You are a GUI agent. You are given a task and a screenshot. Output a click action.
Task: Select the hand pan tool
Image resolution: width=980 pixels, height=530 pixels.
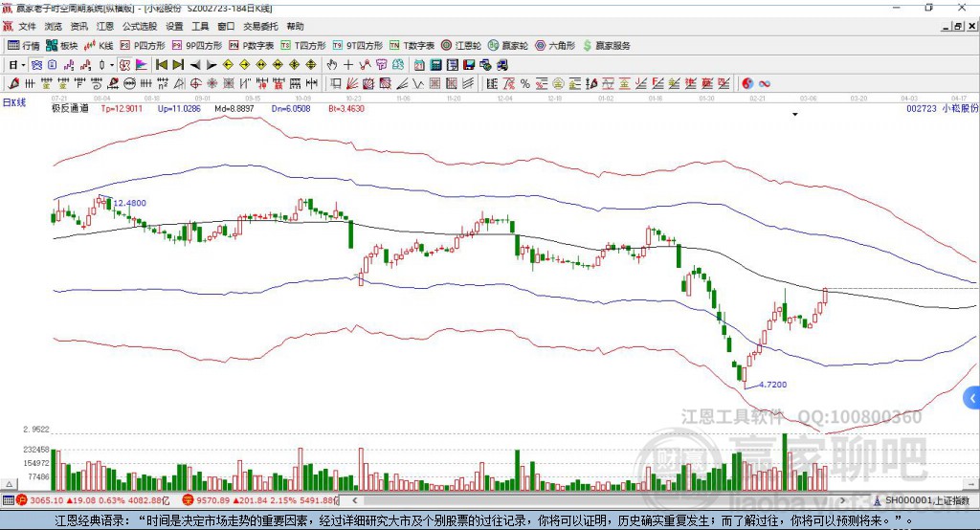(332, 65)
